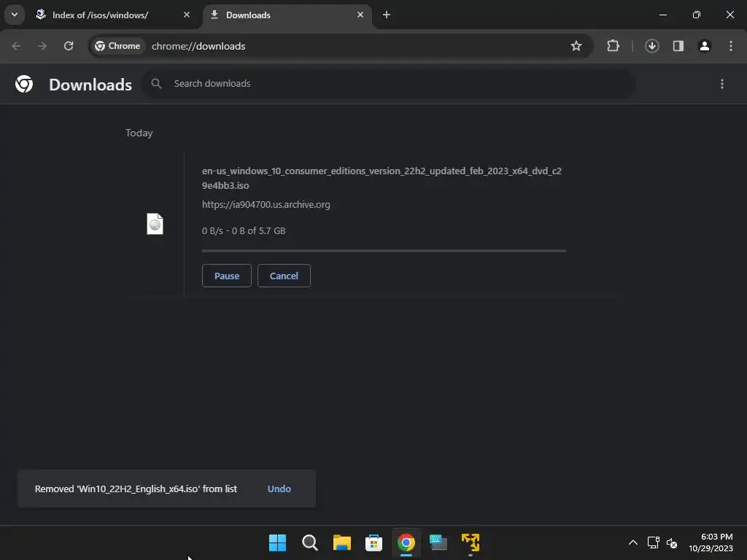Open the Windows Start menu
The height and width of the screenshot is (560, 747).
click(x=277, y=542)
